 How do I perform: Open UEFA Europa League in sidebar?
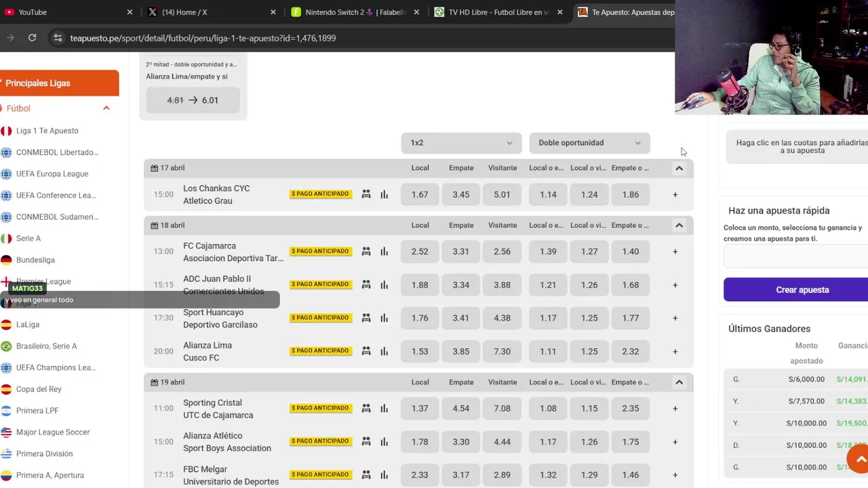pos(52,174)
